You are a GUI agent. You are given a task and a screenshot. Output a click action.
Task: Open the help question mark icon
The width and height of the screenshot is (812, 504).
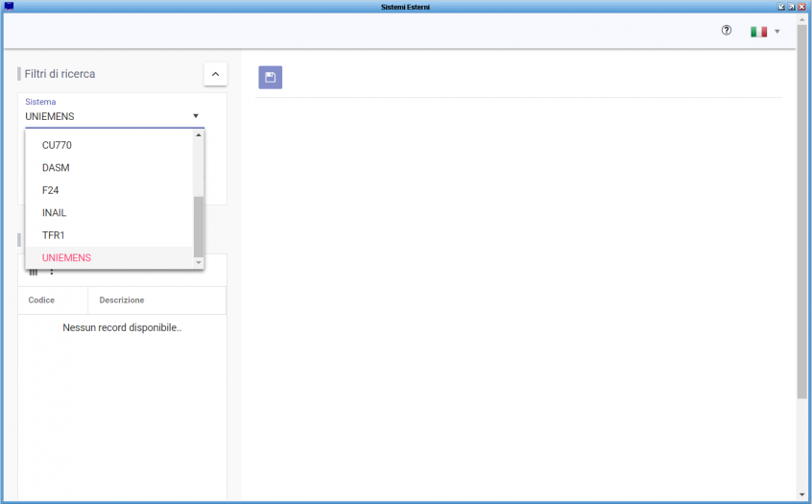[x=727, y=31]
